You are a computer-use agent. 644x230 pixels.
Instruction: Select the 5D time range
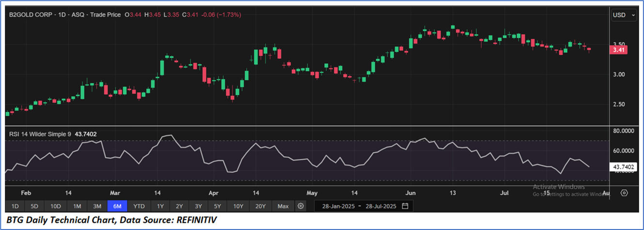coord(35,206)
